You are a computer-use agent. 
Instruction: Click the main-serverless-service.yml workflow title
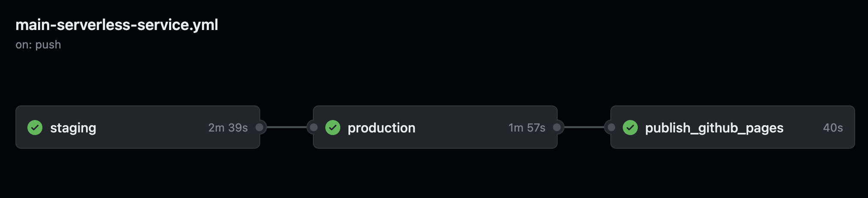point(117,25)
